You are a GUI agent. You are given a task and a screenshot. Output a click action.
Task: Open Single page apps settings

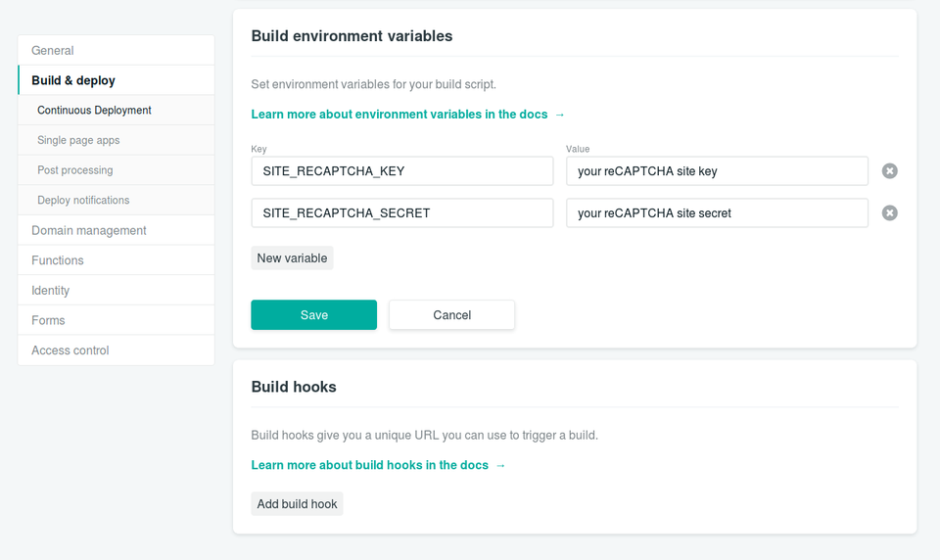tap(78, 140)
